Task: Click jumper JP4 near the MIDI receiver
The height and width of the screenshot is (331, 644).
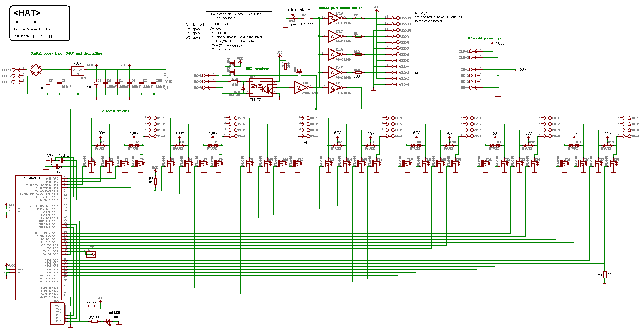Action: tap(232, 63)
